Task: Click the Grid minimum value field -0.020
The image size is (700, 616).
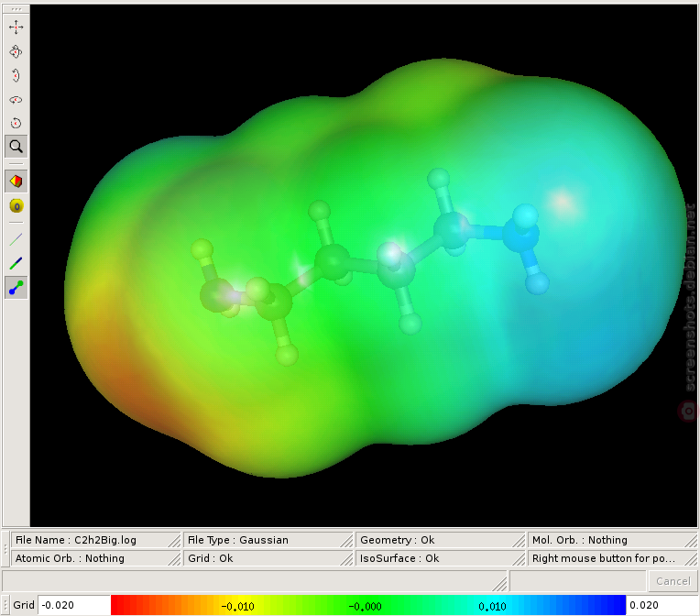Action: [74, 605]
